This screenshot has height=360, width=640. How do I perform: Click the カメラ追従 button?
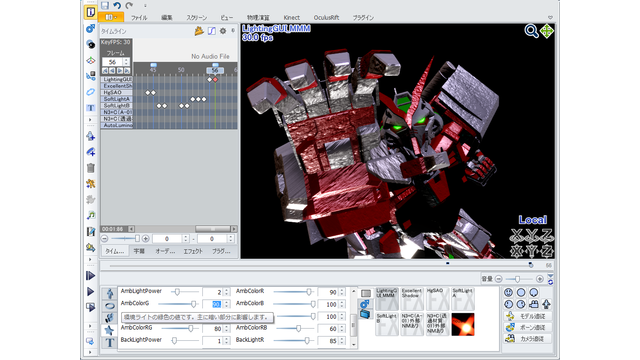point(528,338)
